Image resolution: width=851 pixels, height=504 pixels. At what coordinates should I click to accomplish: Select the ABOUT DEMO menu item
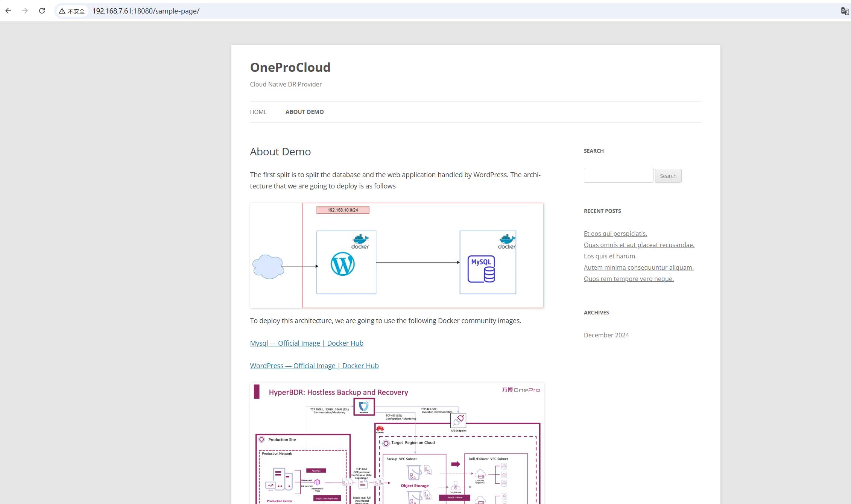pyautogui.click(x=304, y=112)
